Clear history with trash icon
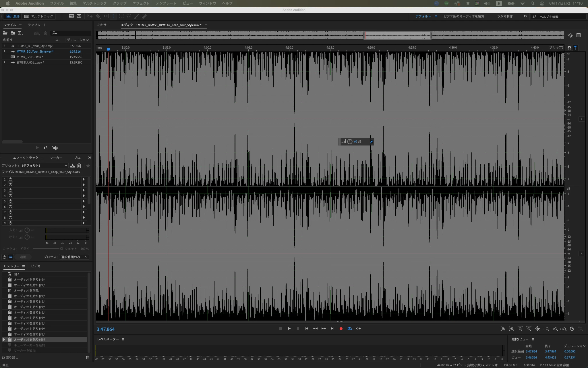The image size is (588, 368). [x=88, y=357]
